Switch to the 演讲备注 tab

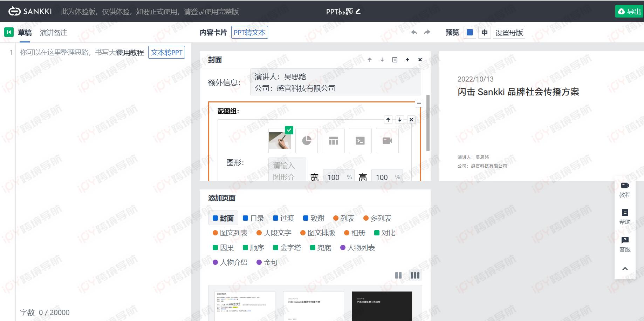(54, 33)
